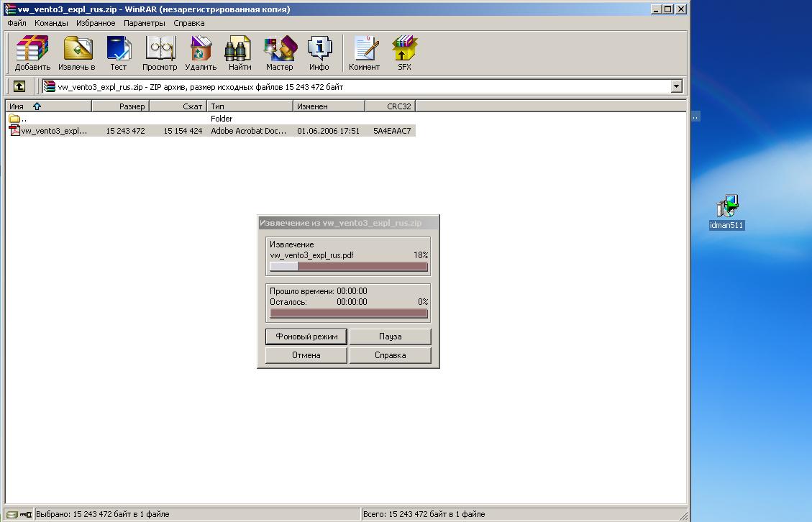Close the WinRAR window
This screenshot has height=522, width=812.
pos(681,9)
